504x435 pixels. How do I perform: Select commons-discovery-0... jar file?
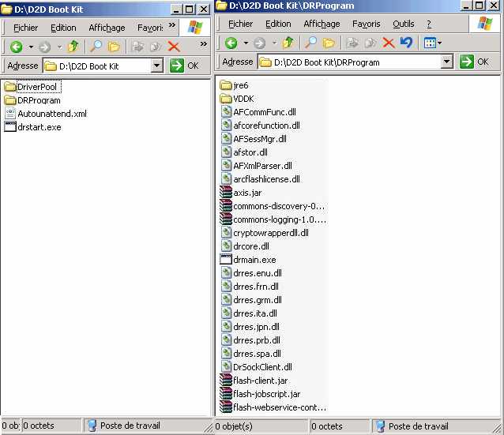(x=273, y=206)
